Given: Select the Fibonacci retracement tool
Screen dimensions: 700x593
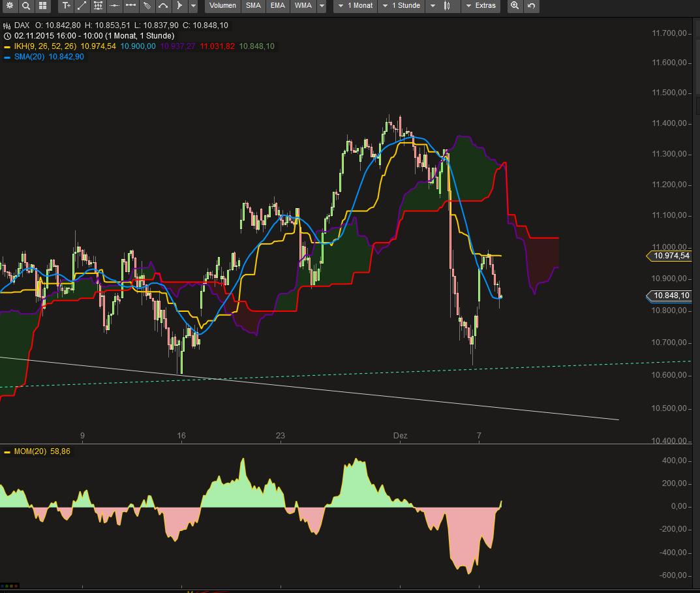Looking at the screenshot, I should point(98,7).
